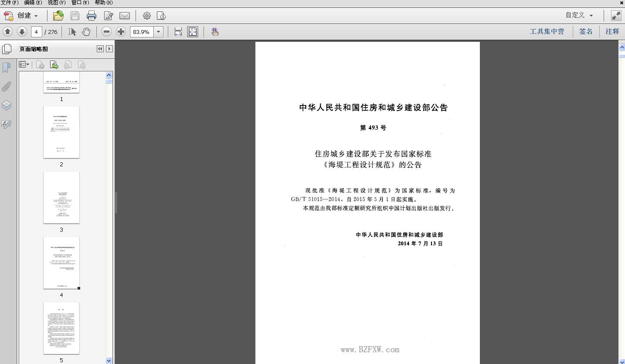This screenshot has height=364, width=625.
Task: Open a file with folder icon
Action: (58, 16)
